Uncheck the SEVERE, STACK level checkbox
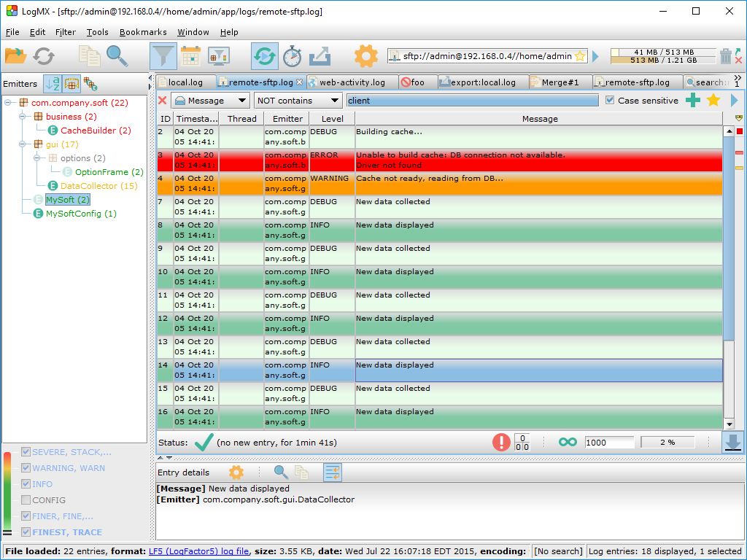The width and height of the screenshot is (747, 560). pos(26,452)
